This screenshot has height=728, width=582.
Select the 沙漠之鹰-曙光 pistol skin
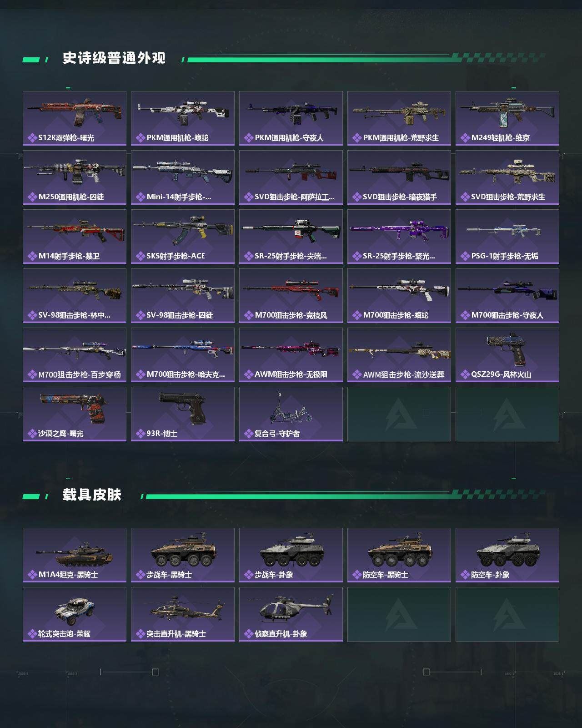pos(75,414)
